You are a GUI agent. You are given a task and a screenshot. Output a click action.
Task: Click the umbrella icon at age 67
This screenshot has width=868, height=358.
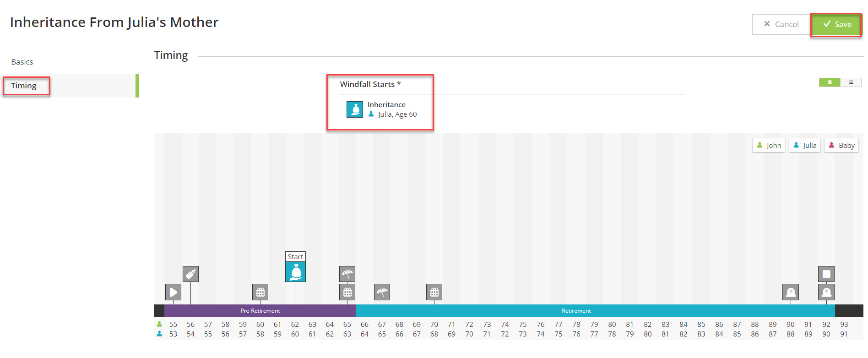click(382, 292)
